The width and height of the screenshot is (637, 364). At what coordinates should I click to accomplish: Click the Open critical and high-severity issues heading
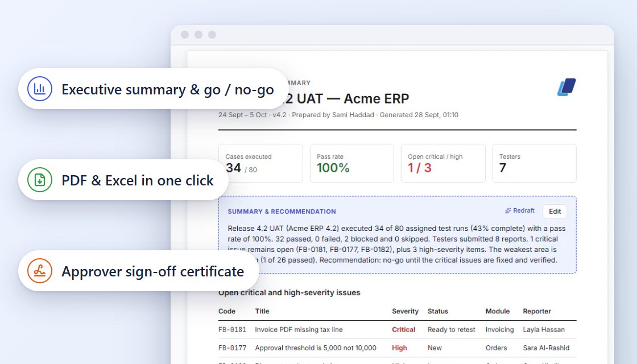pyautogui.click(x=289, y=292)
